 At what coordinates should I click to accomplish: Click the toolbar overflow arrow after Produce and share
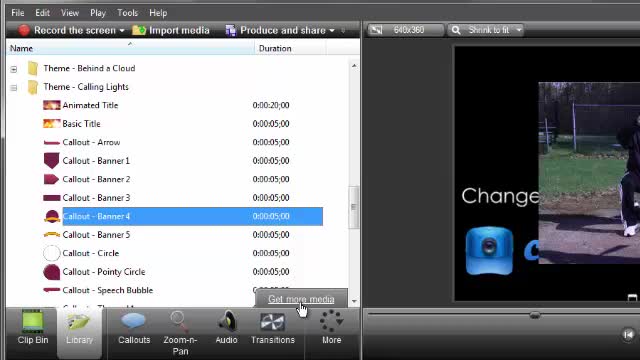coord(344,31)
